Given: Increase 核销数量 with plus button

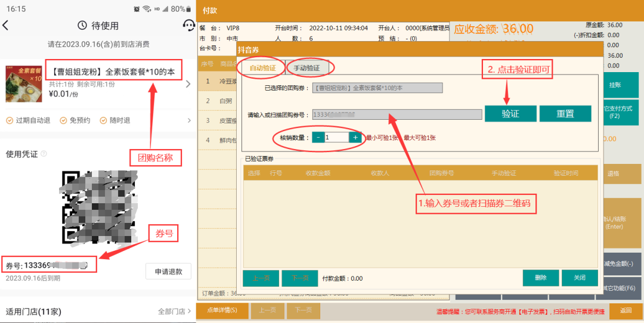Looking at the screenshot, I should pos(355,138).
